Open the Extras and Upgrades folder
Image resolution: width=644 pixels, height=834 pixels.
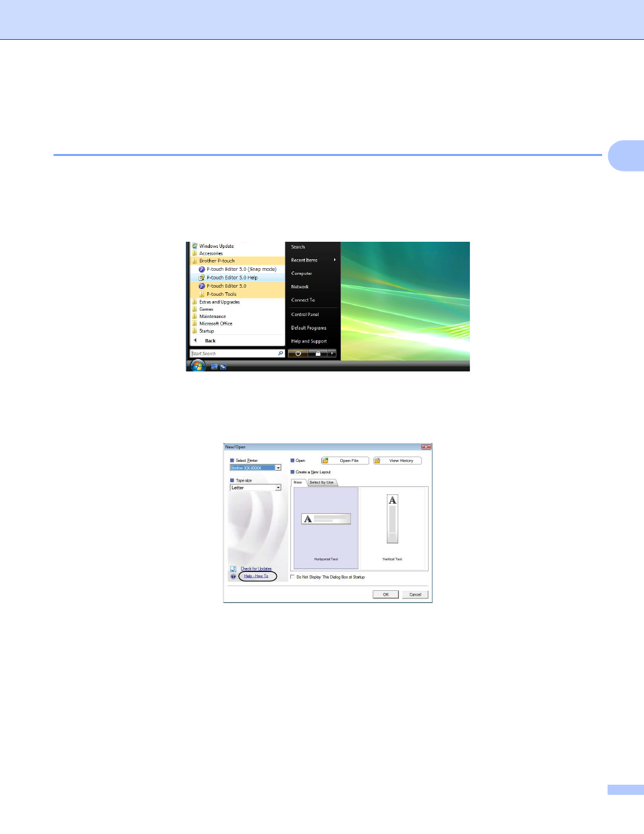click(x=219, y=302)
